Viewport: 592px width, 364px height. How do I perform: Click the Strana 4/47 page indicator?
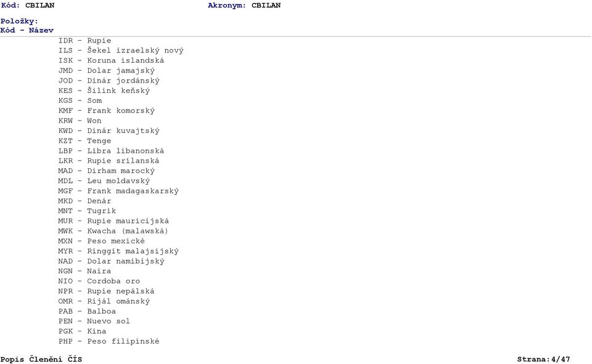[543, 360]
